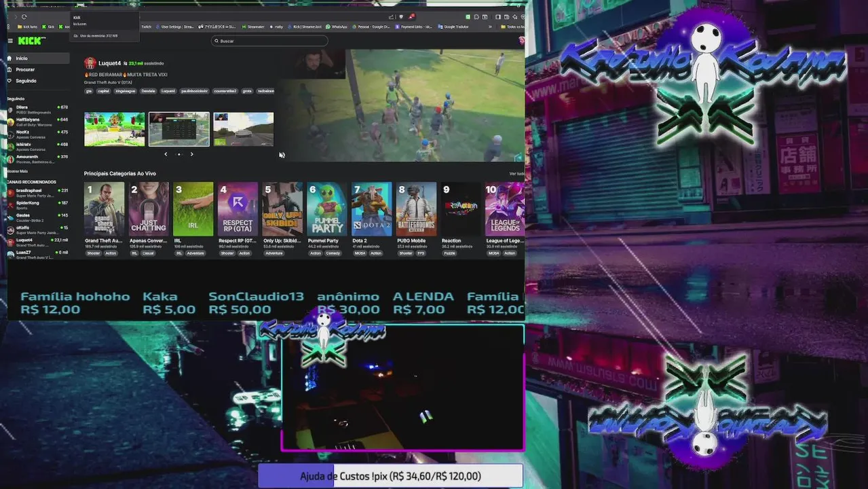Open Pummel Party category card

(x=327, y=209)
